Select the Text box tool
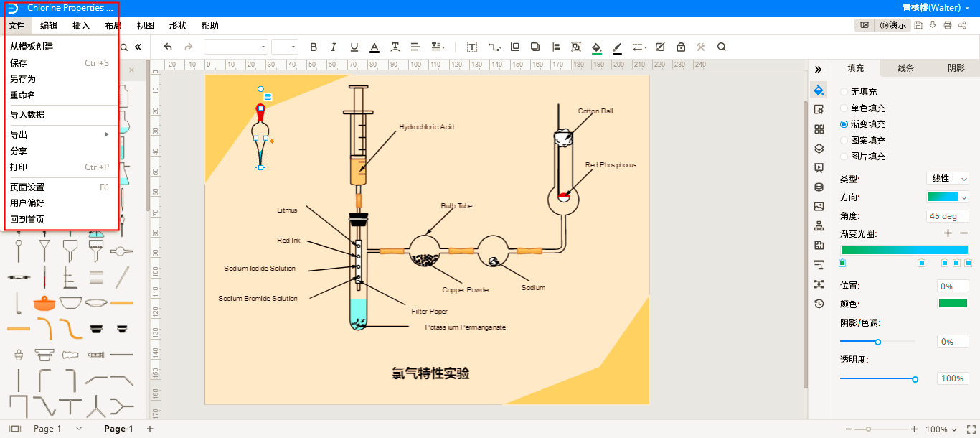 472,47
